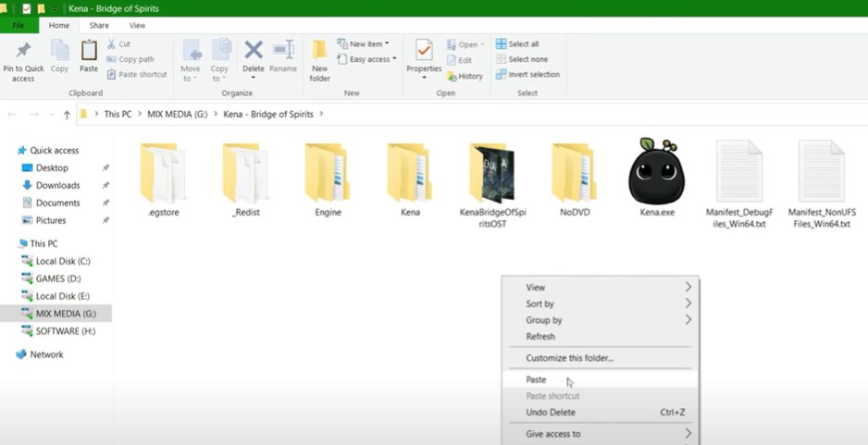Click the Rename icon
868x445 pixels.
283,50
